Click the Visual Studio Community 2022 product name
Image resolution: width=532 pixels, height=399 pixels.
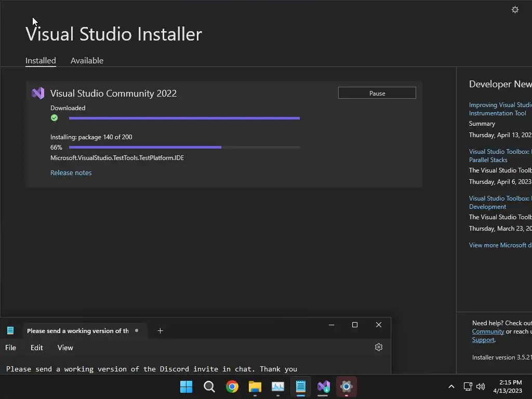[113, 94]
